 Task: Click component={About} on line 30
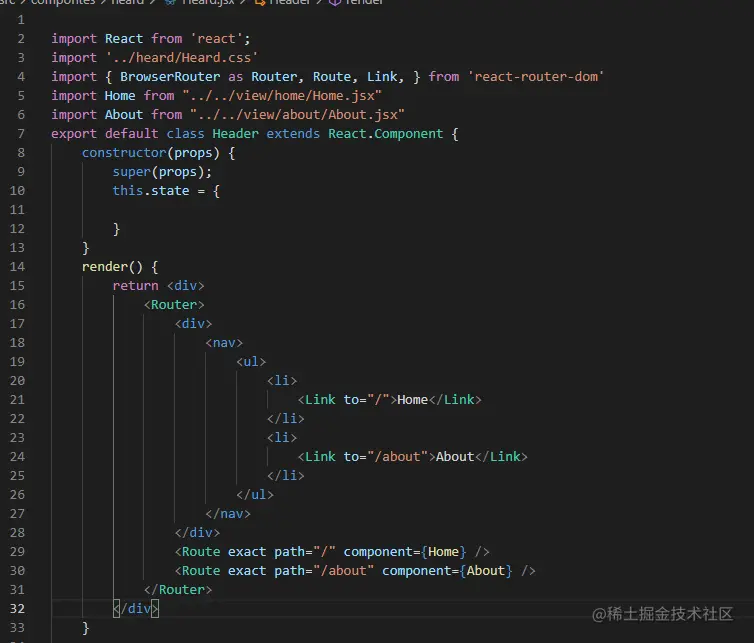447,570
